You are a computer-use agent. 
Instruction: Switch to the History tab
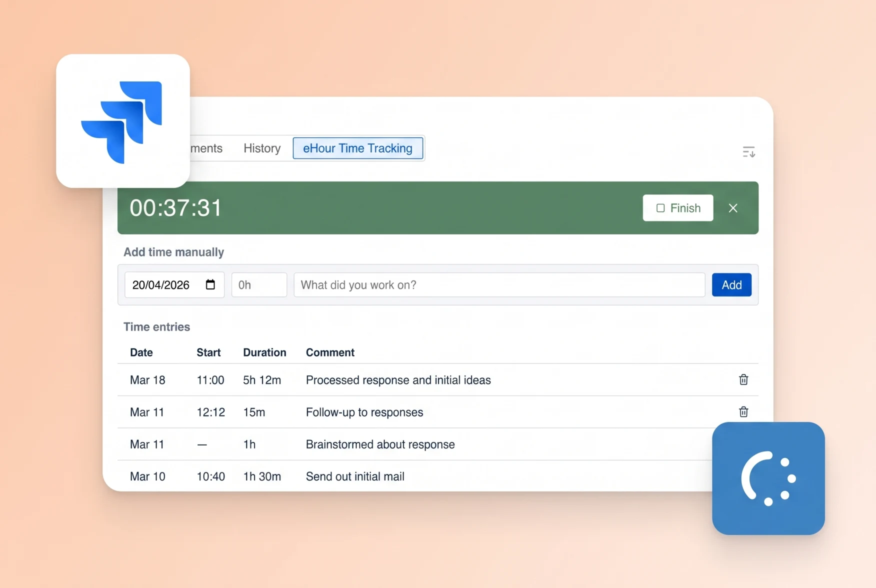262,148
